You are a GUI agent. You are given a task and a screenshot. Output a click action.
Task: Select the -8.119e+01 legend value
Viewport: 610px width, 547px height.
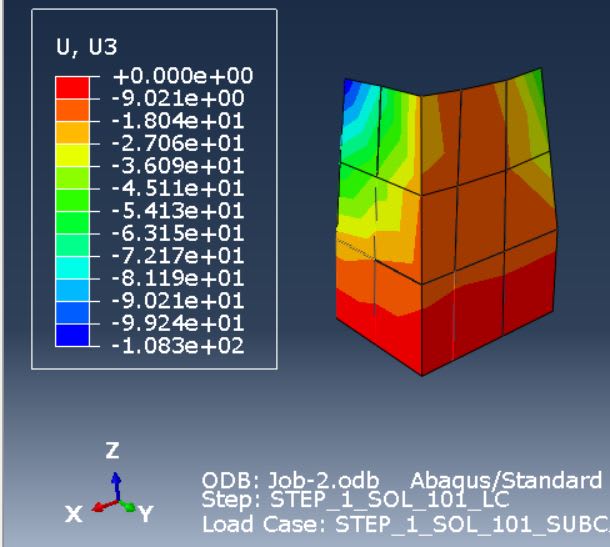(178, 278)
